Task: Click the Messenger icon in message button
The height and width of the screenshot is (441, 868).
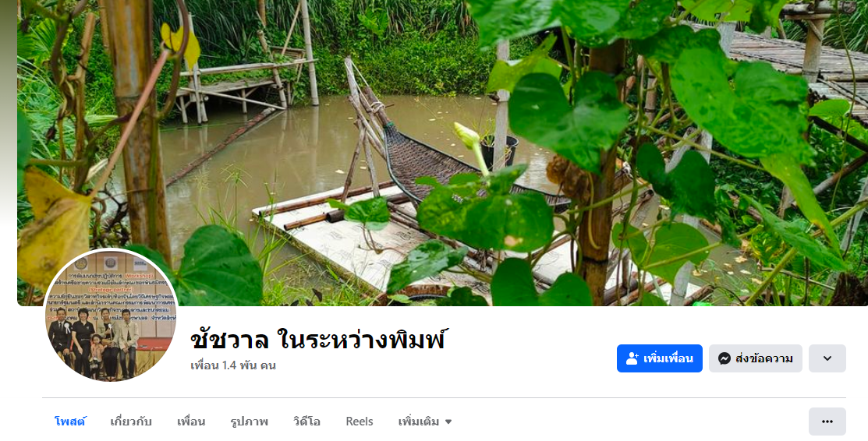Action: pyautogui.click(x=724, y=358)
